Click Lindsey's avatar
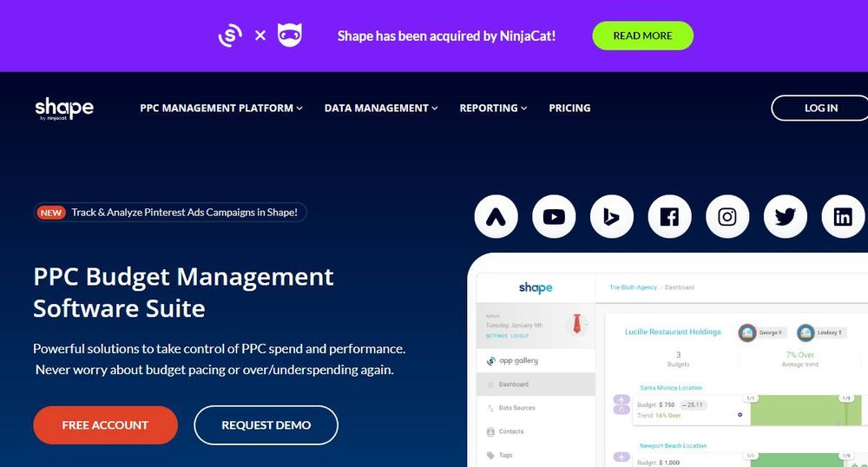This screenshot has width=868, height=467. tap(806, 332)
